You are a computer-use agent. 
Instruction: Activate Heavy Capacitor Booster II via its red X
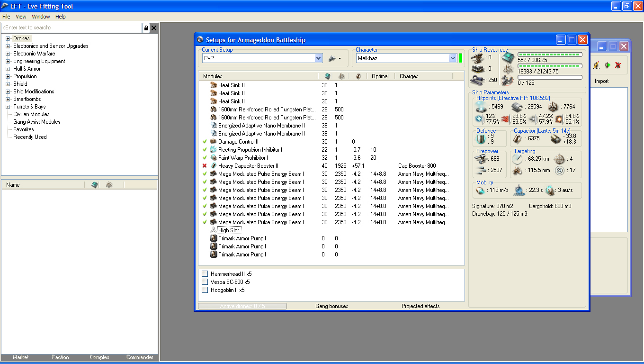point(205,166)
